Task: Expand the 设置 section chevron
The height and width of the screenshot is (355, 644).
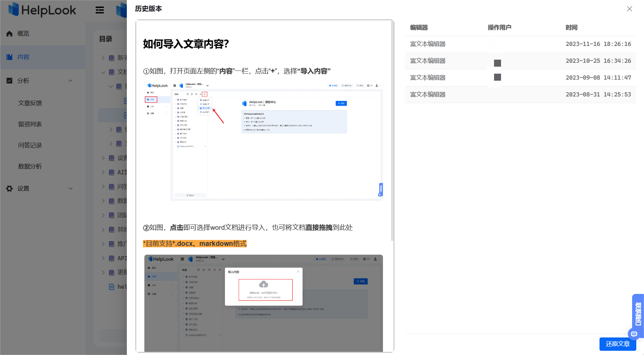Action: click(x=70, y=188)
